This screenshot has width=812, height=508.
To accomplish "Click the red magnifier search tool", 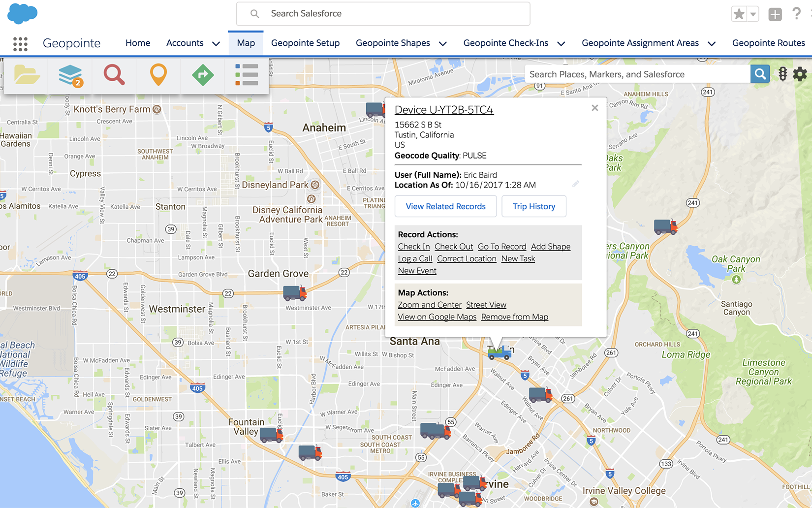I will (114, 75).
